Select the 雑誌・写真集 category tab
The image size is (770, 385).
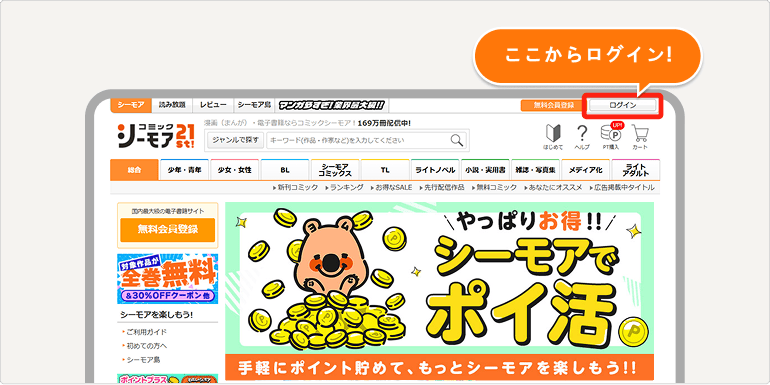tap(535, 170)
